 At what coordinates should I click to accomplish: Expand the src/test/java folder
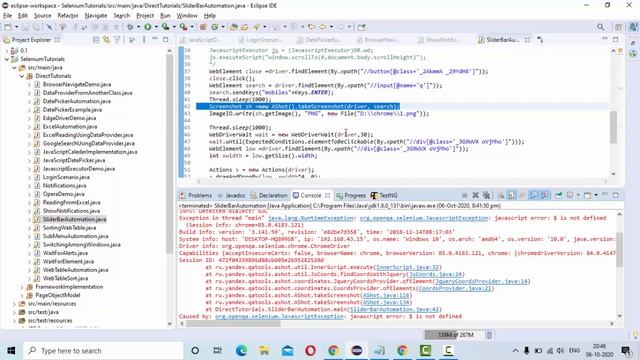click(x=14, y=312)
